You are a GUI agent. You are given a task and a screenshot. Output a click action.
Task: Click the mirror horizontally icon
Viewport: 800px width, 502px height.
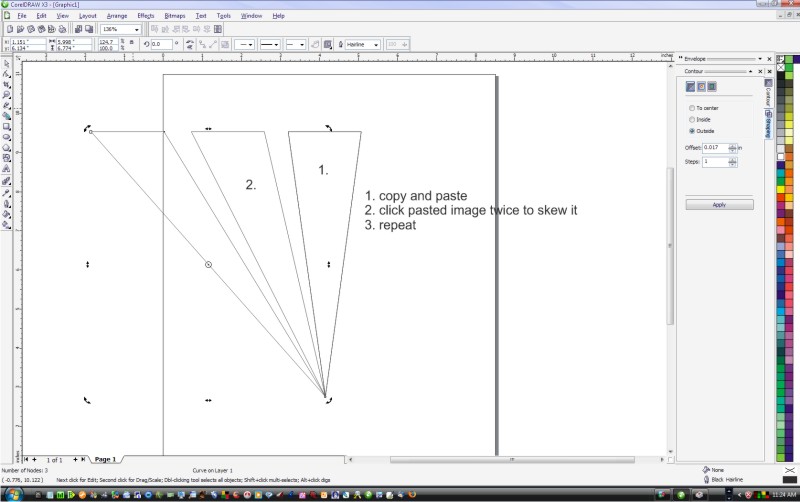[x=190, y=44]
